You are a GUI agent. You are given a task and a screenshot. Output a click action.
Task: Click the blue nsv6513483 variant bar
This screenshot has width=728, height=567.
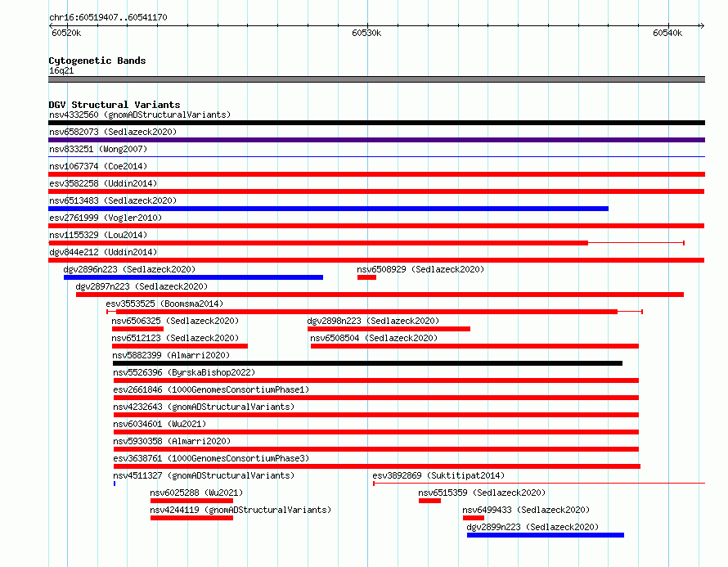[x=328, y=209]
